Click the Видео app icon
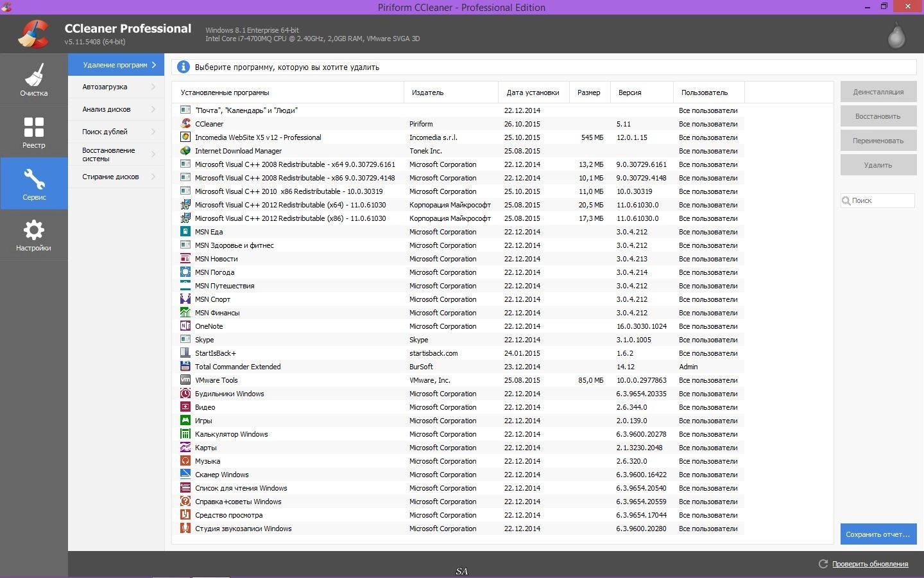The width and height of the screenshot is (924, 578). (x=185, y=407)
